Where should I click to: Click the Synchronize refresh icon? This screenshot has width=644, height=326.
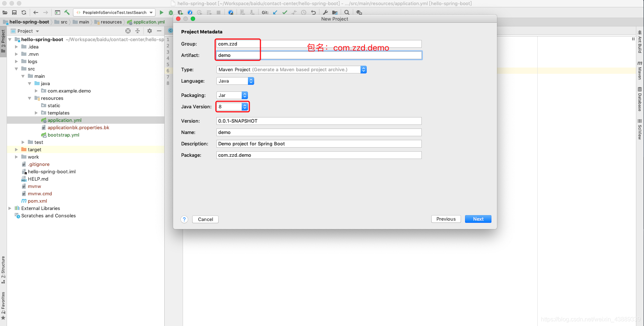click(x=24, y=12)
